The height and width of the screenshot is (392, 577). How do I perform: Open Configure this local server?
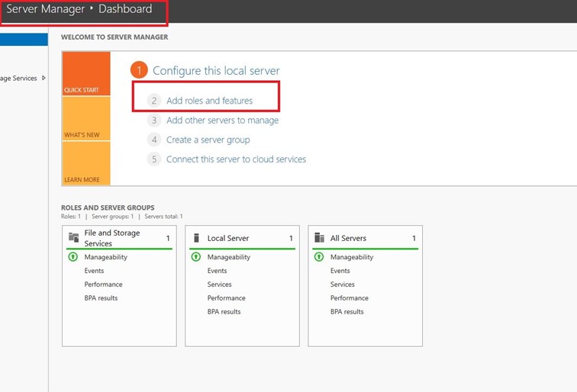(216, 71)
